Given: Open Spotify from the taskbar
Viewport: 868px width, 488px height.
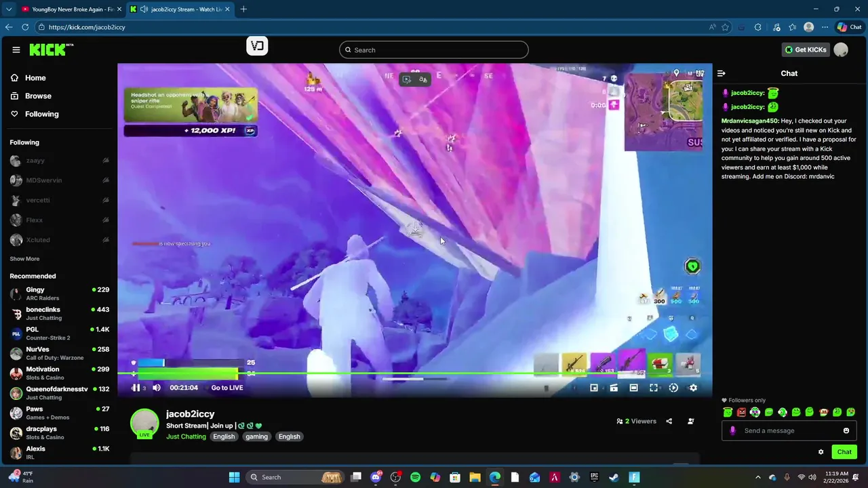Looking at the screenshot, I should (x=416, y=477).
